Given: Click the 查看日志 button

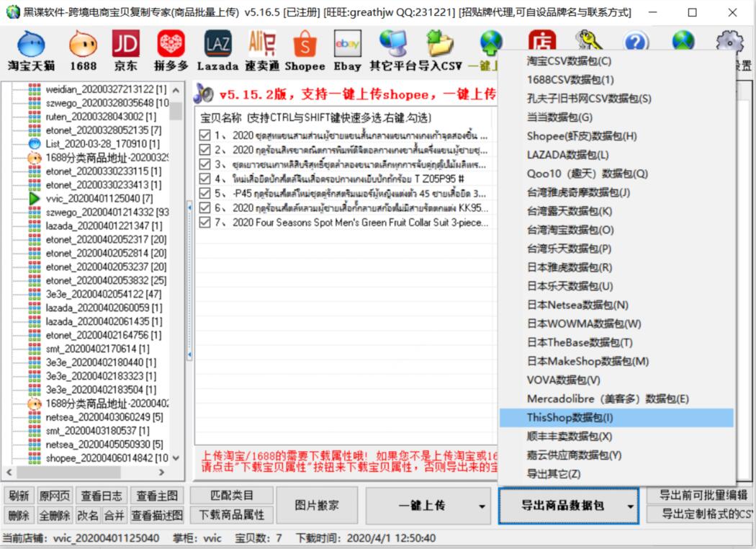Looking at the screenshot, I should (x=102, y=496).
